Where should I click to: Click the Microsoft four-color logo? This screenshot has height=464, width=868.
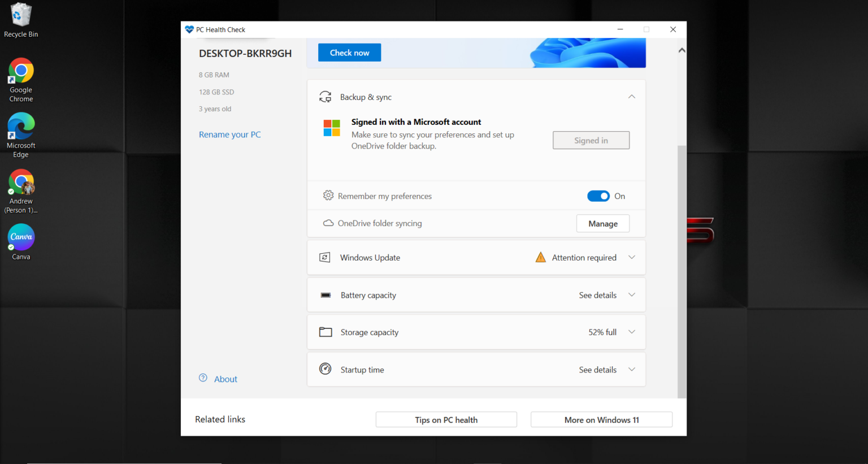(x=332, y=128)
